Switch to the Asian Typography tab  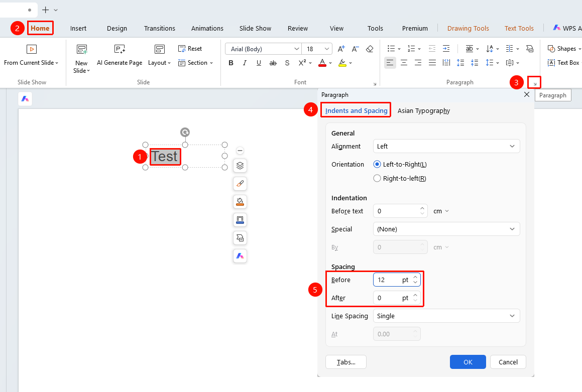tap(423, 110)
